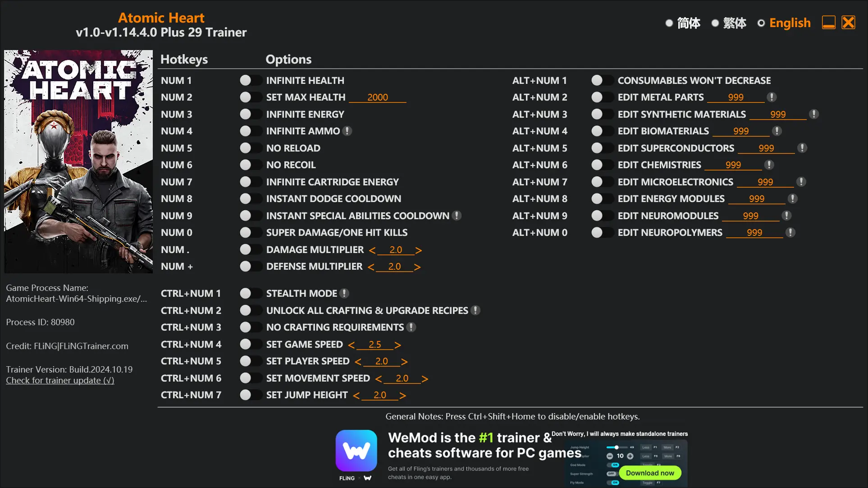Click Check for trainer update link
Image resolution: width=868 pixels, height=488 pixels.
tap(59, 380)
